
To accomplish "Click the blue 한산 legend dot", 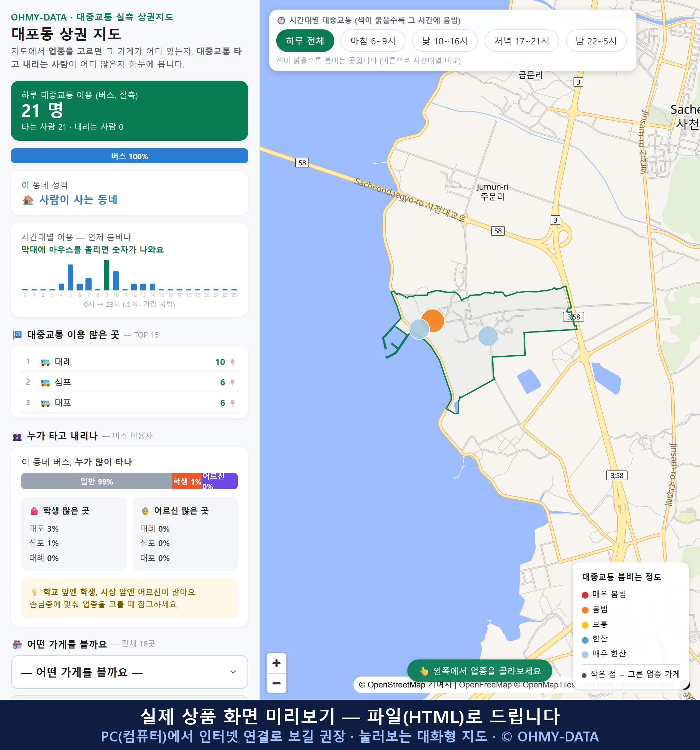I will coord(585,640).
